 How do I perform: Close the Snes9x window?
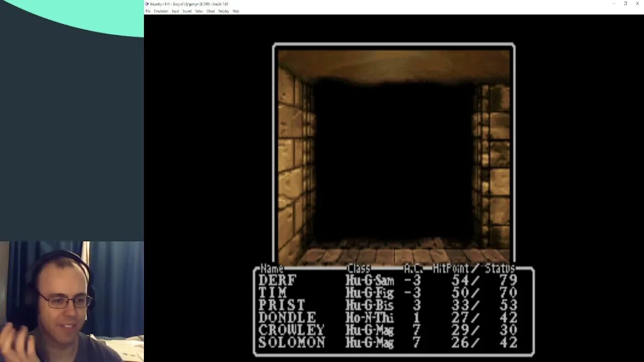click(637, 4)
